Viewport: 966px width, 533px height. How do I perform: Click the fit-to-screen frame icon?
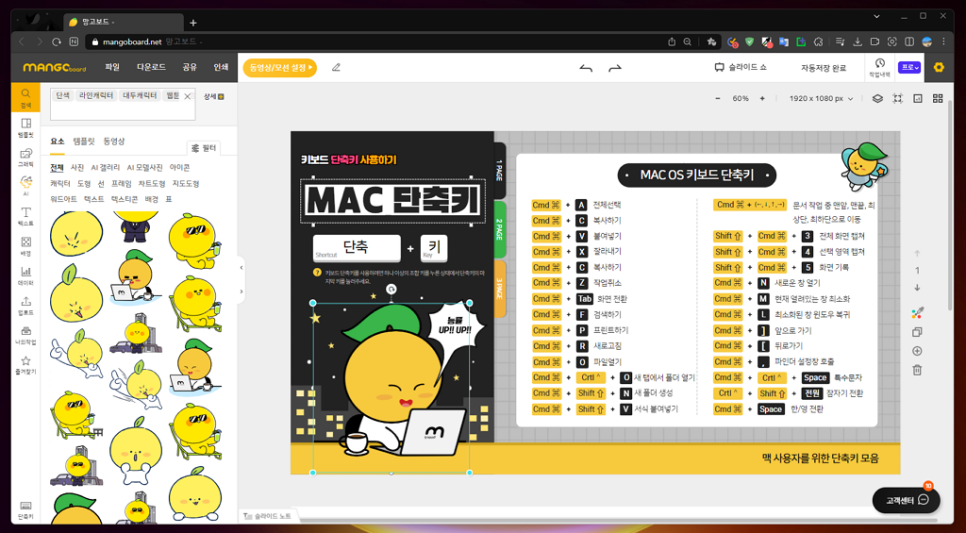(898, 99)
